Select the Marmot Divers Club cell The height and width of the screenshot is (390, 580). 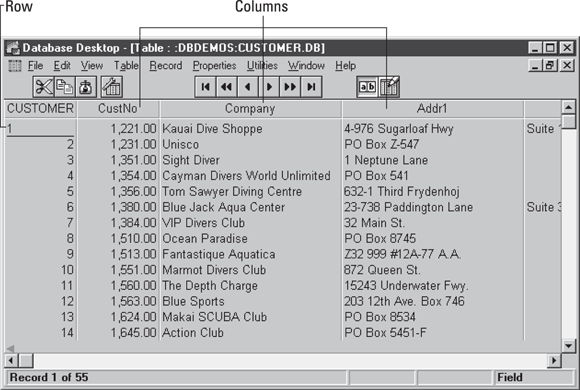pos(250,270)
